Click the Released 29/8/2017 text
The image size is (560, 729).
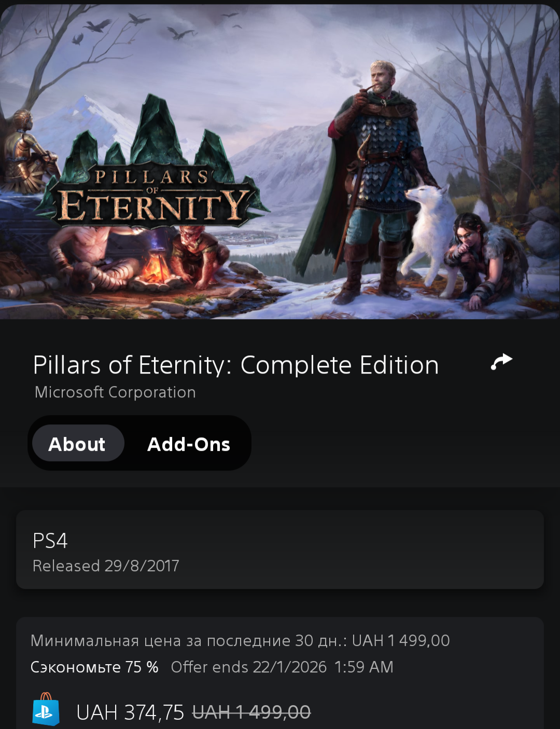106,566
